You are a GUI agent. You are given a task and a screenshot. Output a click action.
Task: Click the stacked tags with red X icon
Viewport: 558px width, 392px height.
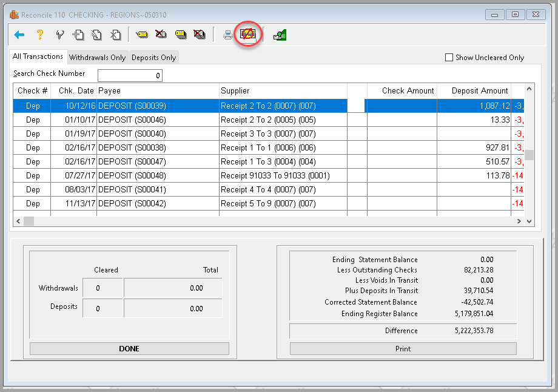coord(200,34)
